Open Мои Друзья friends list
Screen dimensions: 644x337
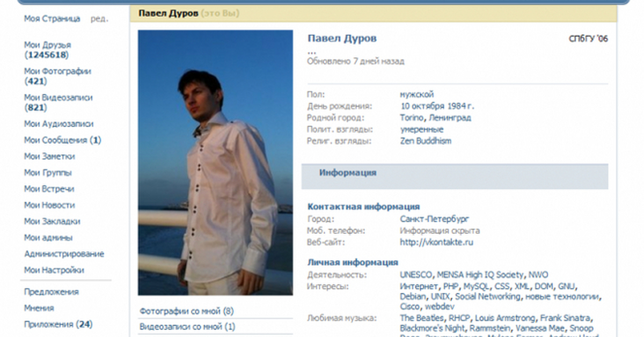pos(47,45)
